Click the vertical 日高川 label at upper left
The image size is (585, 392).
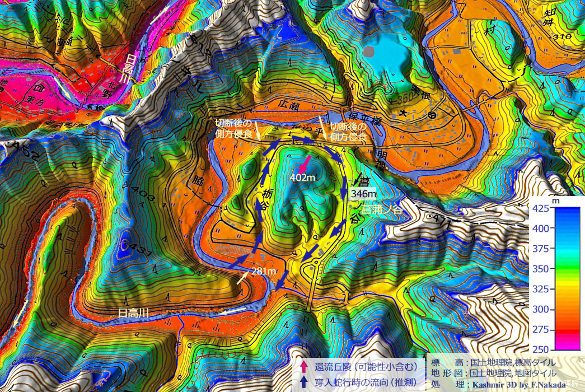tap(129, 70)
